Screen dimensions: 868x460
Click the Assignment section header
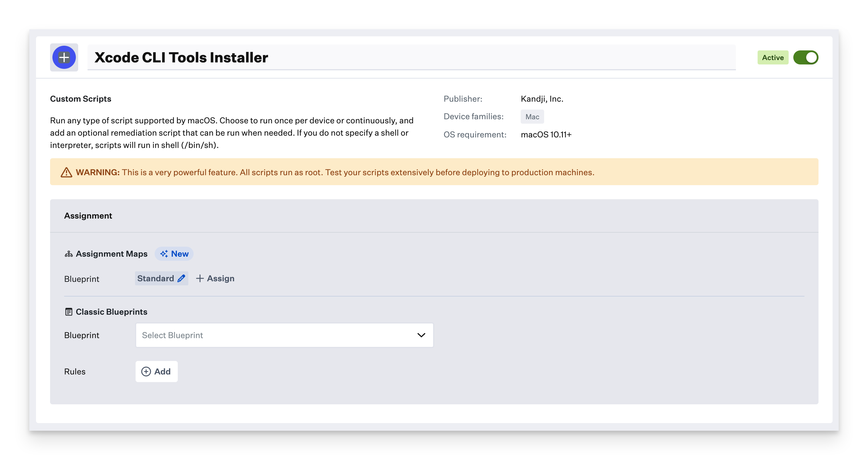coord(88,216)
